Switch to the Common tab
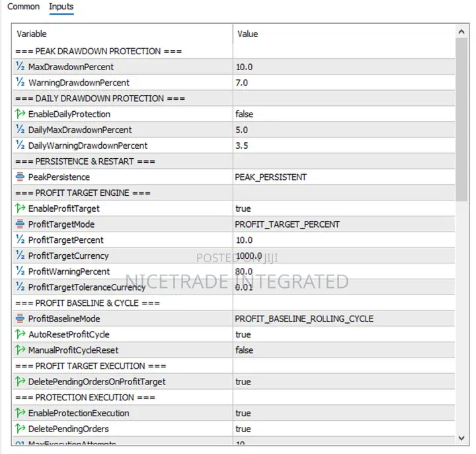476x454 pixels. [x=23, y=7]
